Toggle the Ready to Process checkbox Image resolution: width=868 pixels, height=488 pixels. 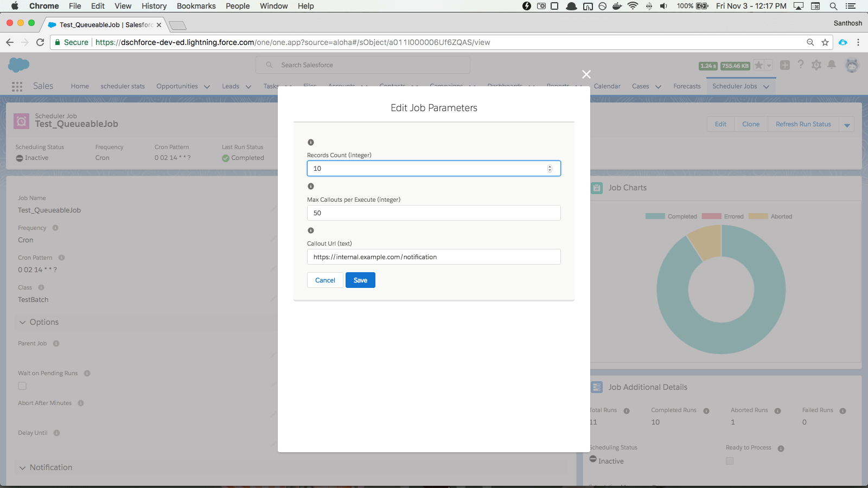730,461
